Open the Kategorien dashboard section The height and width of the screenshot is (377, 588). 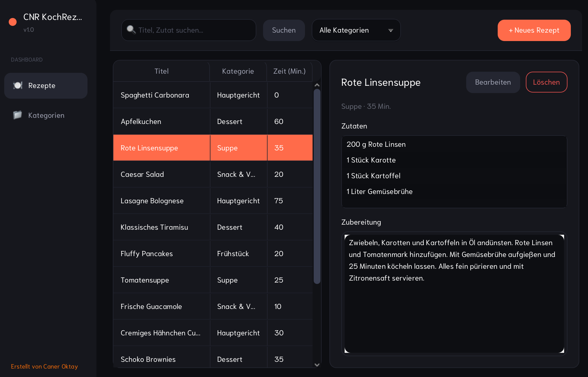point(46,115)
